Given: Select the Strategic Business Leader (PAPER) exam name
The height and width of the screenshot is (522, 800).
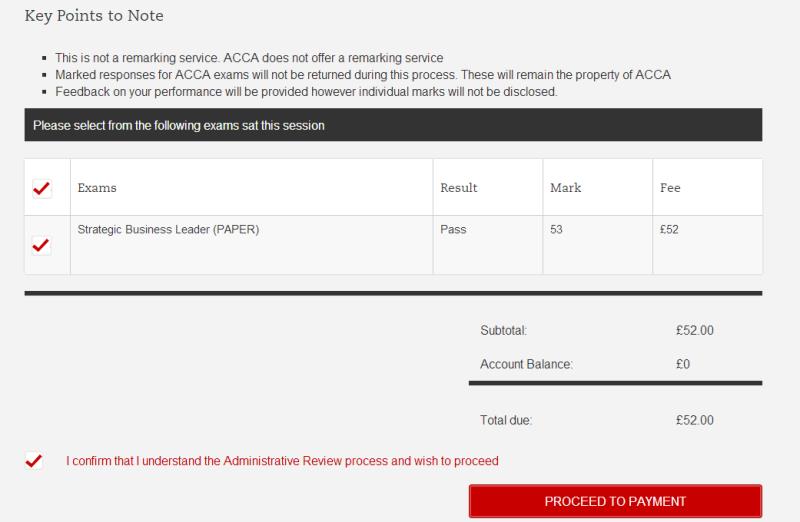Looking at the screenshot, I should [x=168, y=229].
